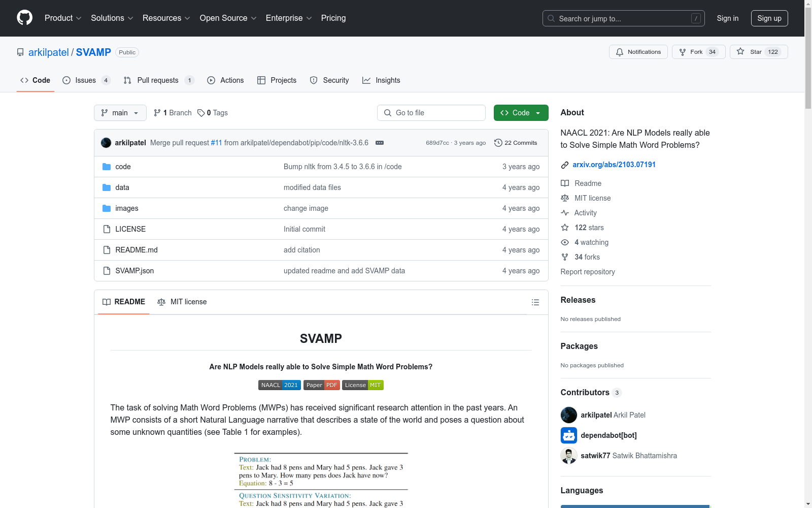The height and width of the screenshot is (508, 812).
Task: Switch to the Issues tab
Action: point(86,80)
